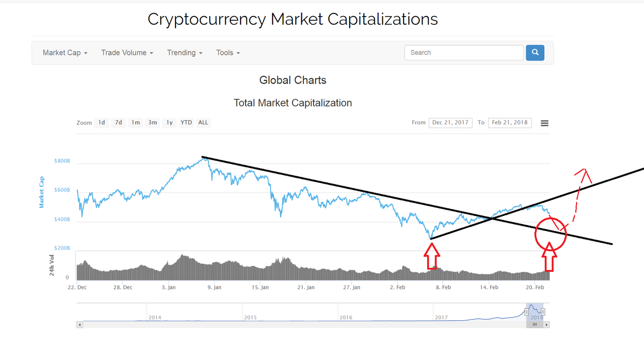Expand the Trade Volume menu
The height and width of the screenshot is (362, 644).
tap(127, 52)
